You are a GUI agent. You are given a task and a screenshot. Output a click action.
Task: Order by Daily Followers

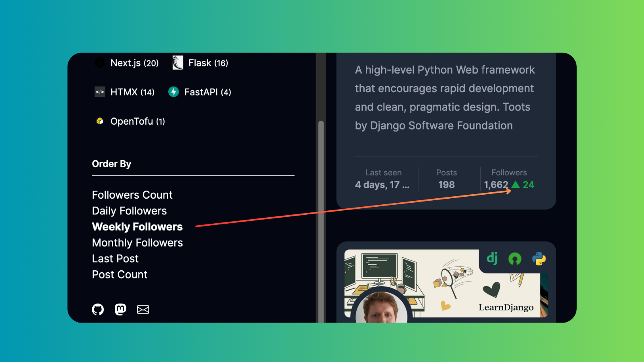[x=129, y=211]
